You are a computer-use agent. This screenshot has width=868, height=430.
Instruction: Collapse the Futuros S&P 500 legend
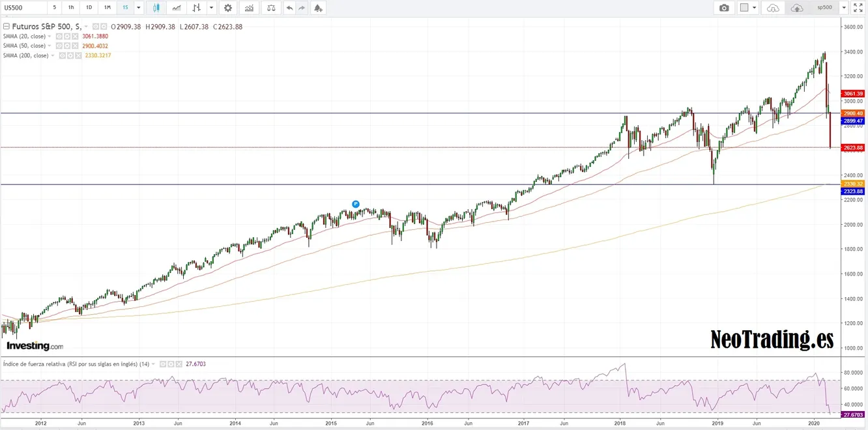6,27
